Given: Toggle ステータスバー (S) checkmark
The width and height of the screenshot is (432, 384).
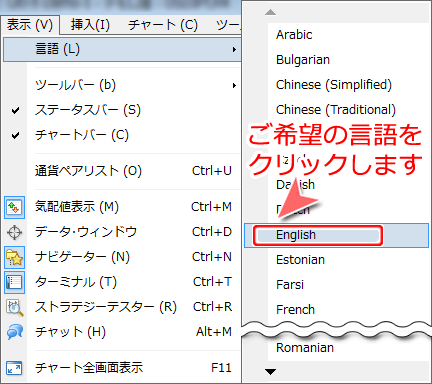Looking at the screenshot, I should (15, 110).
